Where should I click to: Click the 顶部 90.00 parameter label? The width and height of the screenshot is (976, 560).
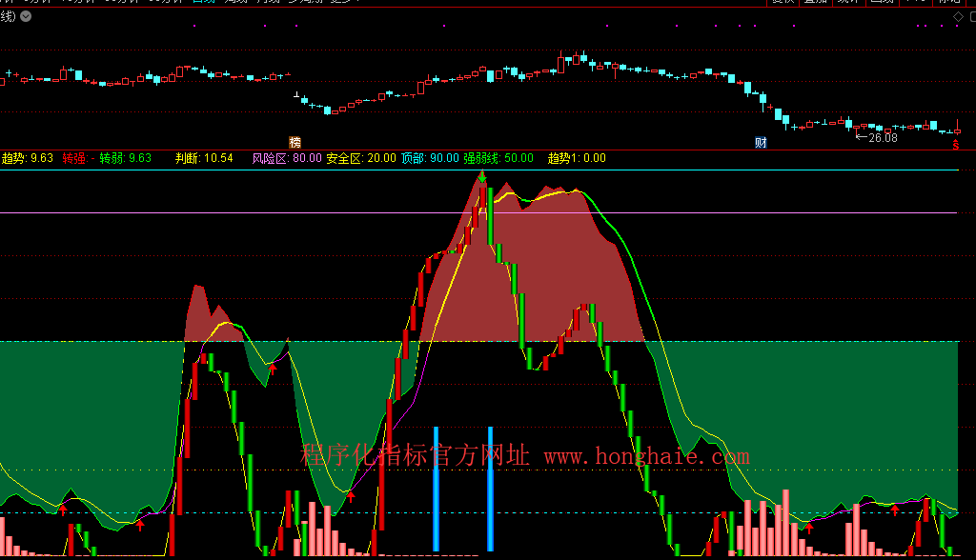(429, 158)
